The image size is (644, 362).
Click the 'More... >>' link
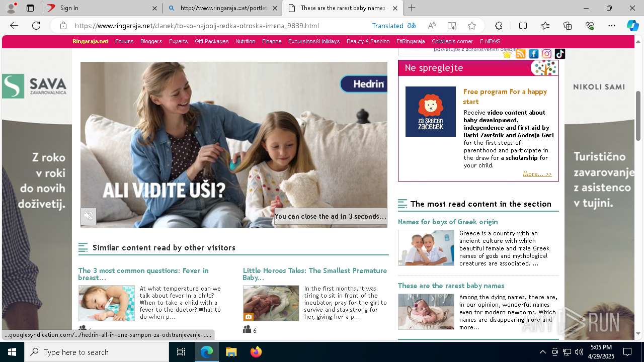tap(537, 174)
